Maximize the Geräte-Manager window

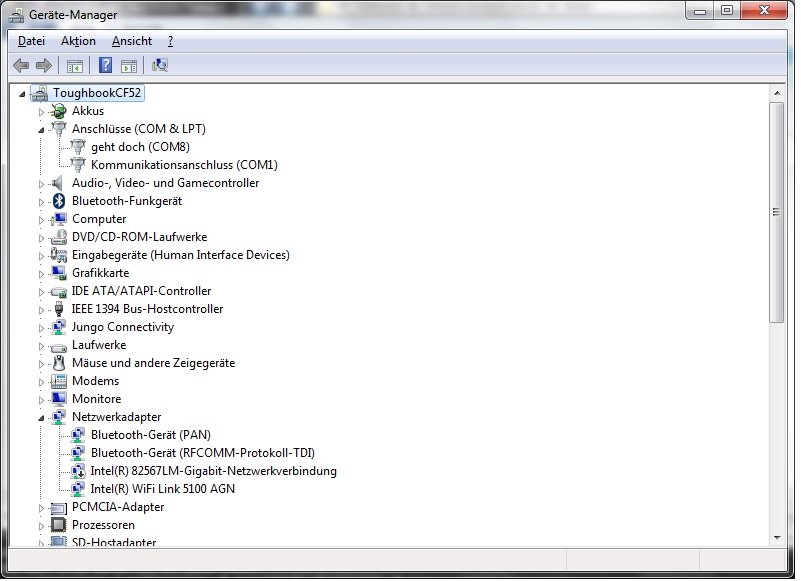[726, 10]
